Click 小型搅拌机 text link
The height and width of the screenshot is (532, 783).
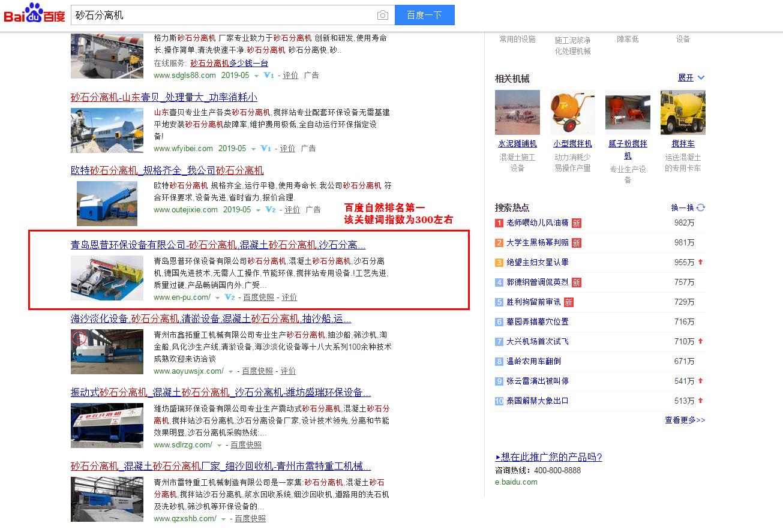pos(572,144)
